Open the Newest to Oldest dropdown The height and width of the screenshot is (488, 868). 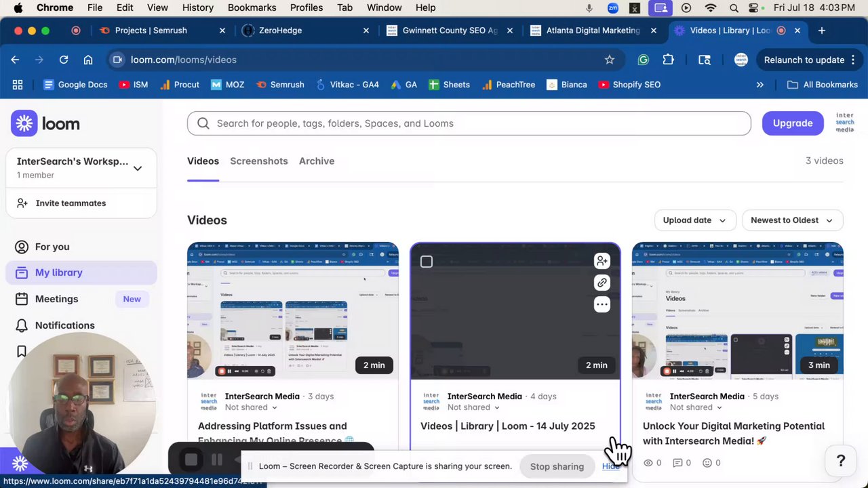pos(792,220)
